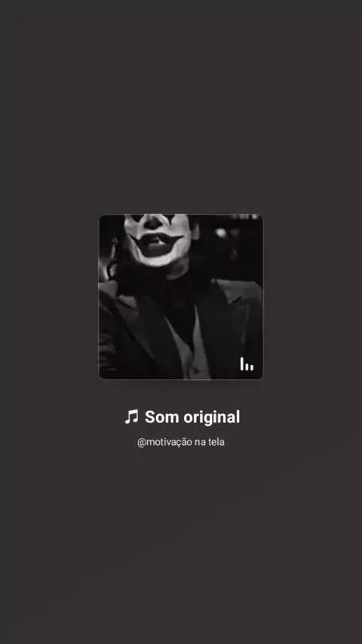Select the black-and-white sound cover thumbnail
The height and width of the screenshot is (644, 362).
click(x=181, y=296)
